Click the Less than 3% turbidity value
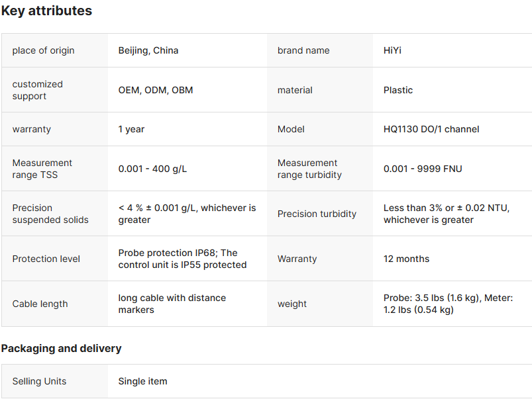The image size is (532, 399). [446, 214]
